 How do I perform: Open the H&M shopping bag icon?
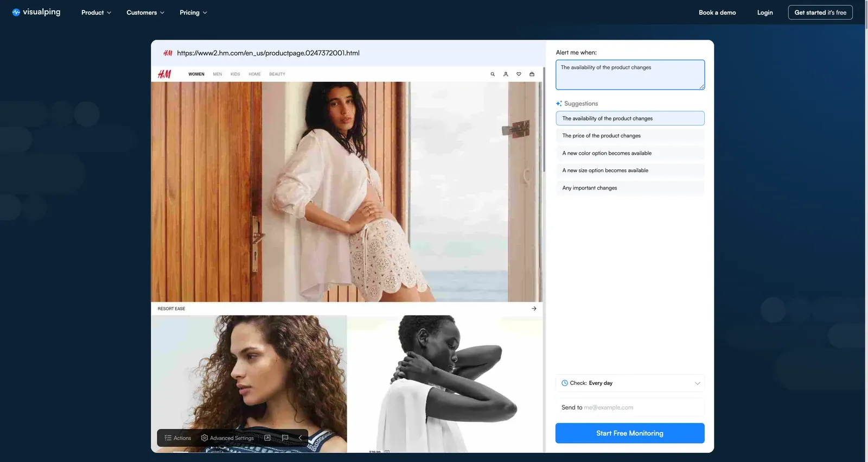pos(532,74)
